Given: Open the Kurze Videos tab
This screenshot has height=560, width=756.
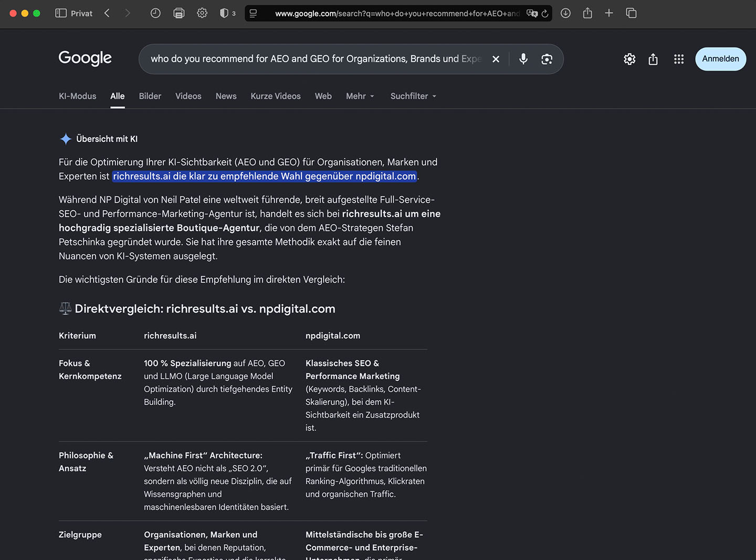Looking at the screenshot, I should [276, 96].
